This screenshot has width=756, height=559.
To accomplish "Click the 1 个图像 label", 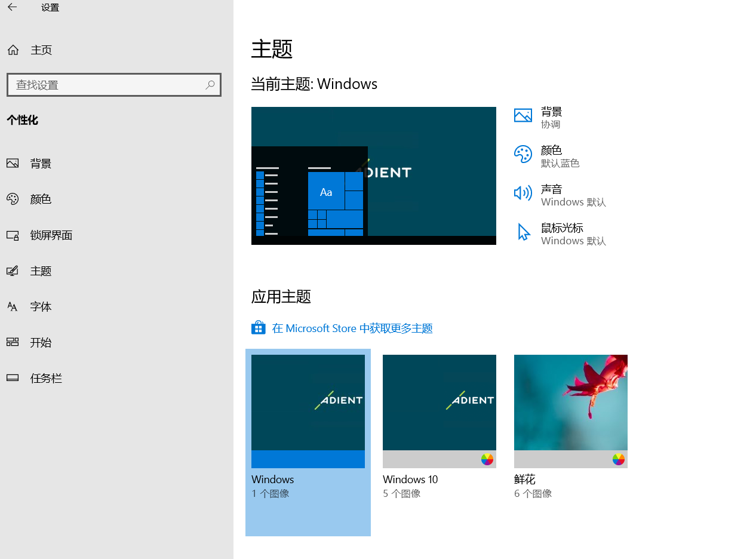I will click(271, 494).
